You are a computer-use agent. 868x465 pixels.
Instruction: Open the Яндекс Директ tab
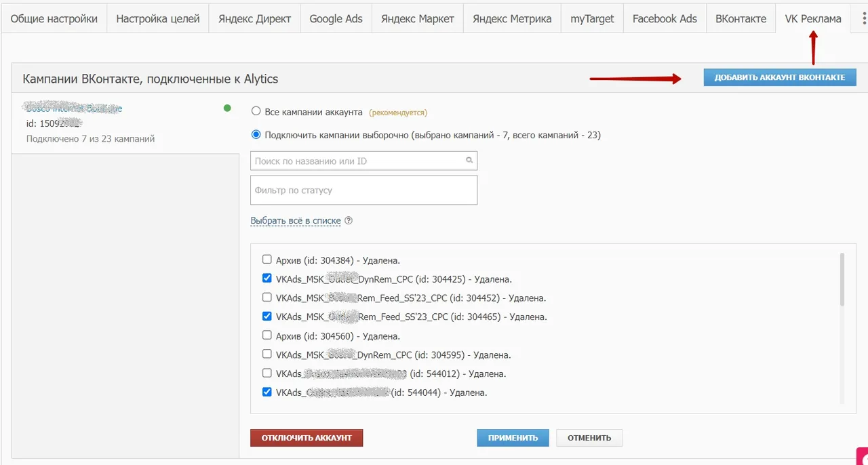coord(254,19)
